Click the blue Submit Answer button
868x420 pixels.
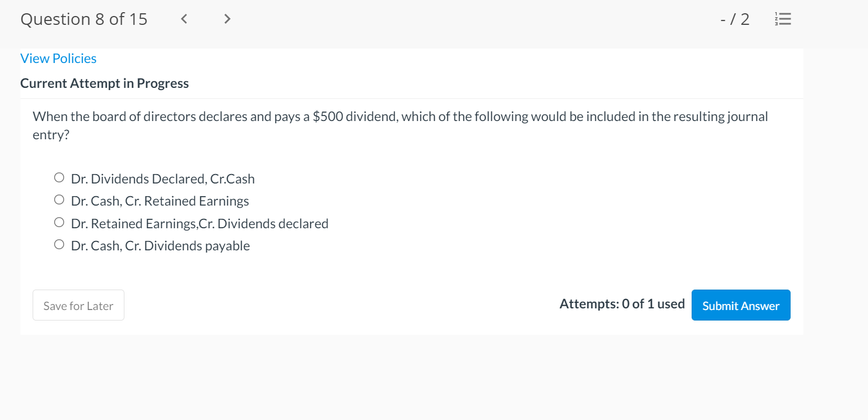741,305
